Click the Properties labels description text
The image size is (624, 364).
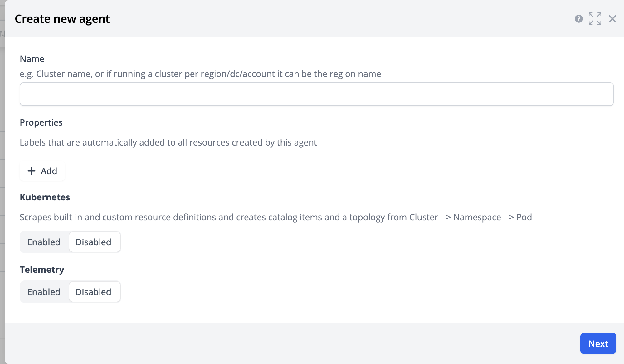168,142
